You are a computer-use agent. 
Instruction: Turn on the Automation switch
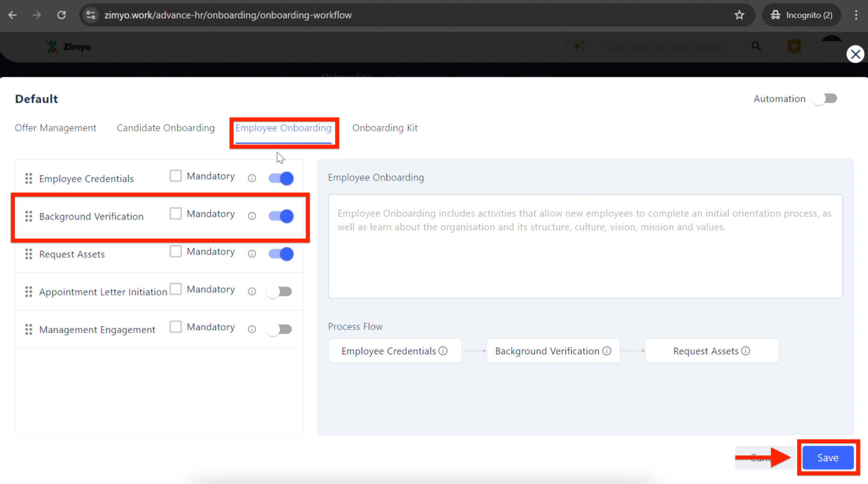coord(825,99)
